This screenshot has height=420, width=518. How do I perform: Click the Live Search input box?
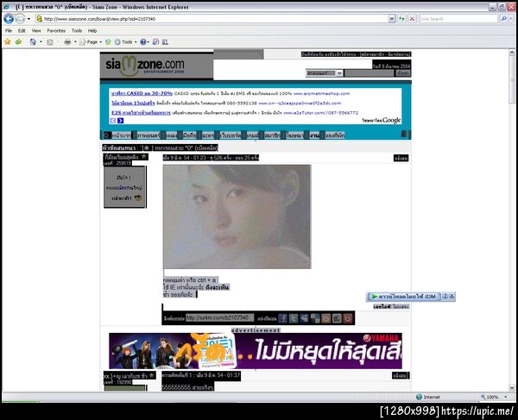pos(458,19)
